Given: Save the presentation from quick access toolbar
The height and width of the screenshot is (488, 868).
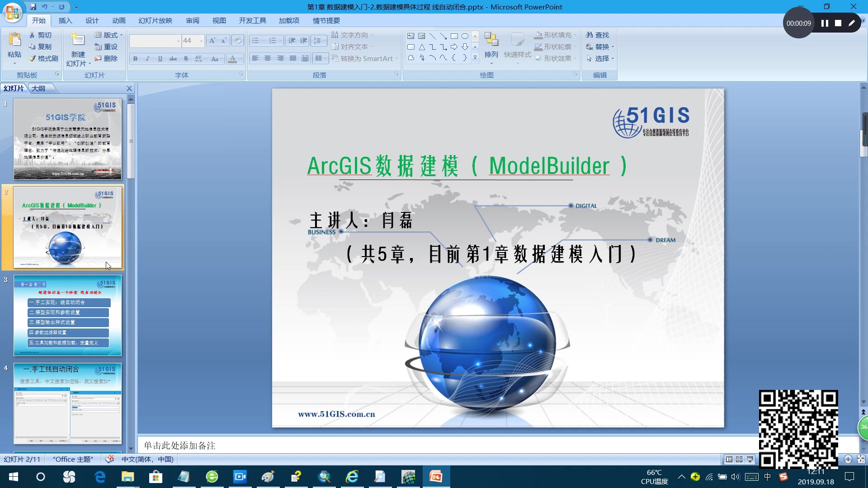Looking at the screenshot, I should [33, 7].
